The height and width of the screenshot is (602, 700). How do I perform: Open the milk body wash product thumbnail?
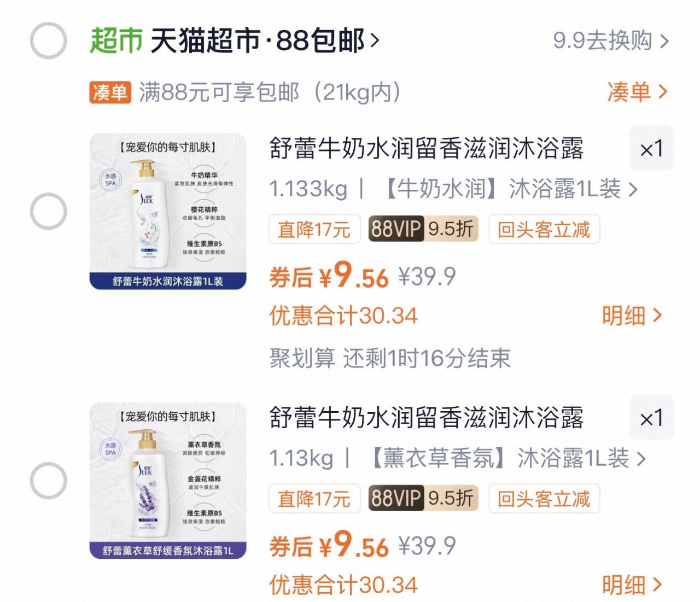(x=168, y=211)
